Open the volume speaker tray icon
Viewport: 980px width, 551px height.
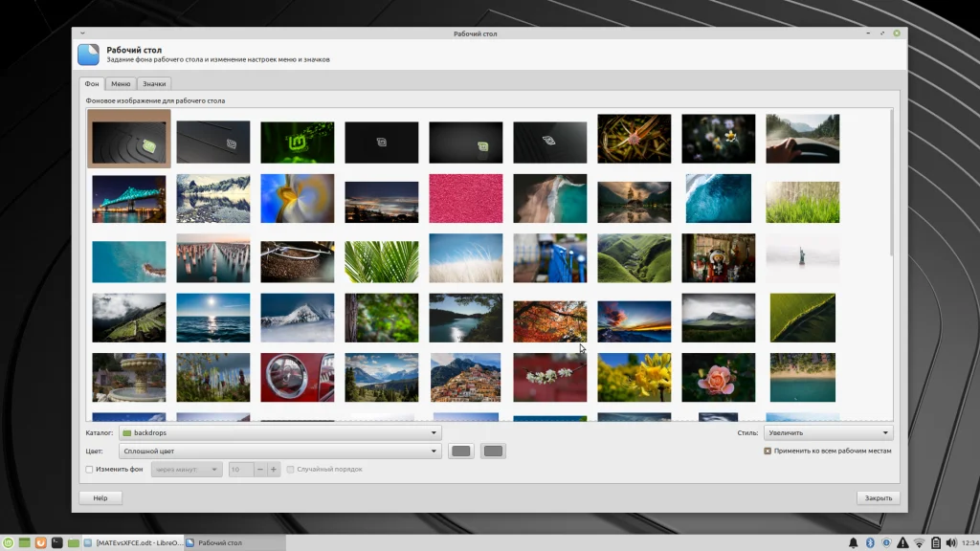click(x=951, y=543)
